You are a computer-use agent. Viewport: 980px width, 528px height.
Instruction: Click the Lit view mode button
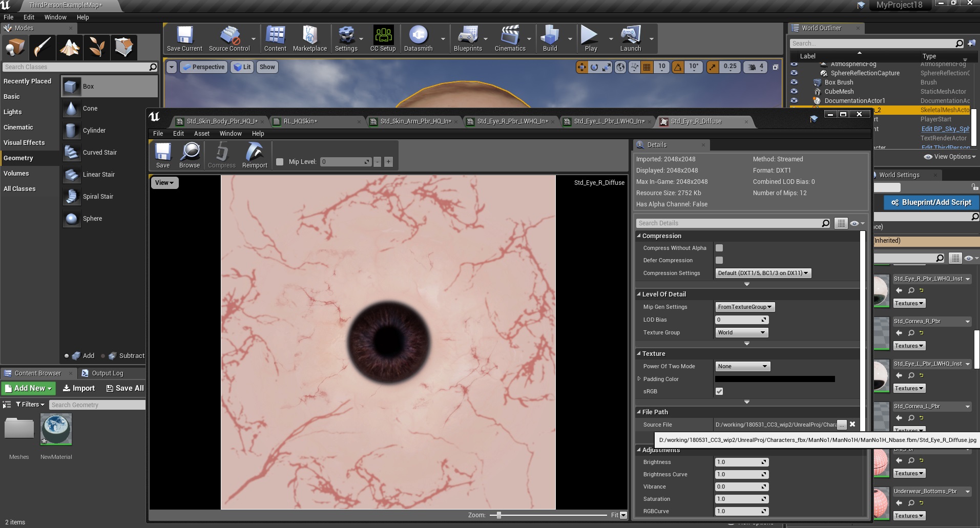[242, 67]
